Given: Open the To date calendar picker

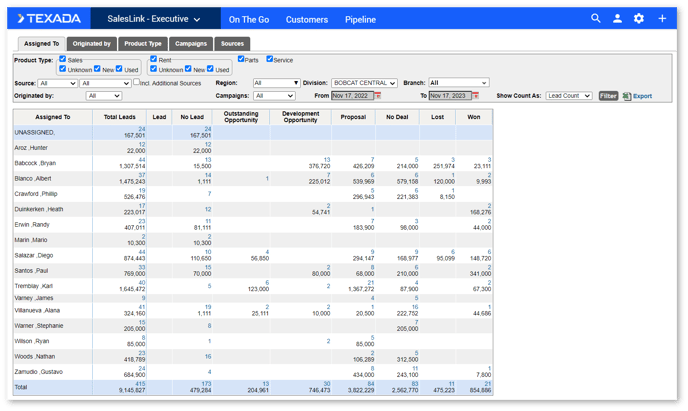Looking at the screenshot, I should (476, 96).
